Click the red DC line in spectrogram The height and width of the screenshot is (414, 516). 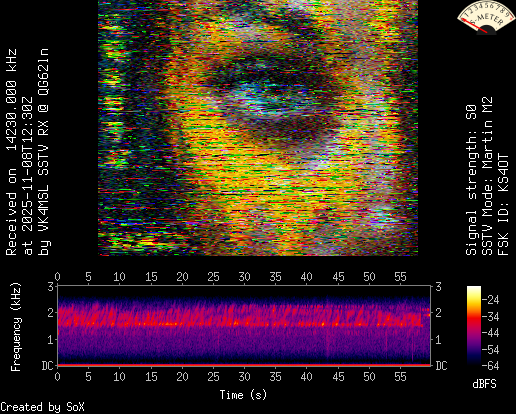244,365
